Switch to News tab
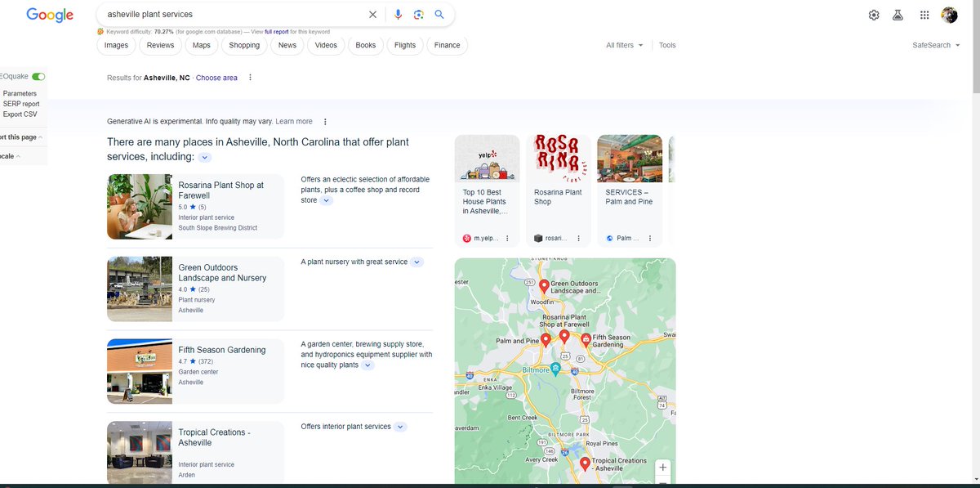Viewport: 980px width, 488px height. pos(287,46)
